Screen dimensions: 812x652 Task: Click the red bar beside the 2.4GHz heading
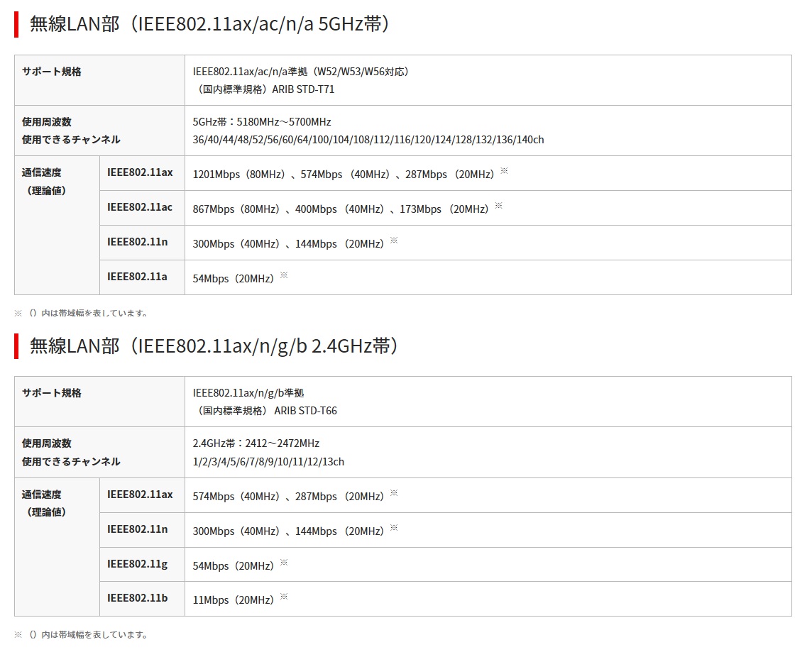16,346
